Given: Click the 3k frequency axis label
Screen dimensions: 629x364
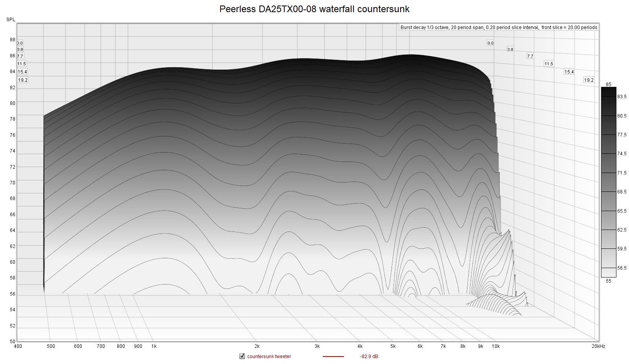Looking at the screenshot, I should tap(317, 346).
